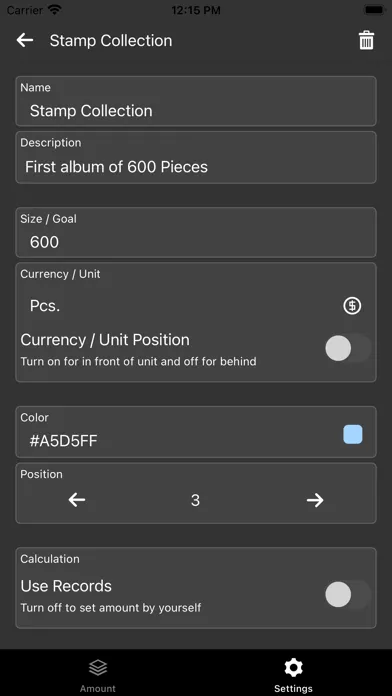Enable the Use Records switch
392x696 pixels.
pyautogui.click(x=348, y=594)
